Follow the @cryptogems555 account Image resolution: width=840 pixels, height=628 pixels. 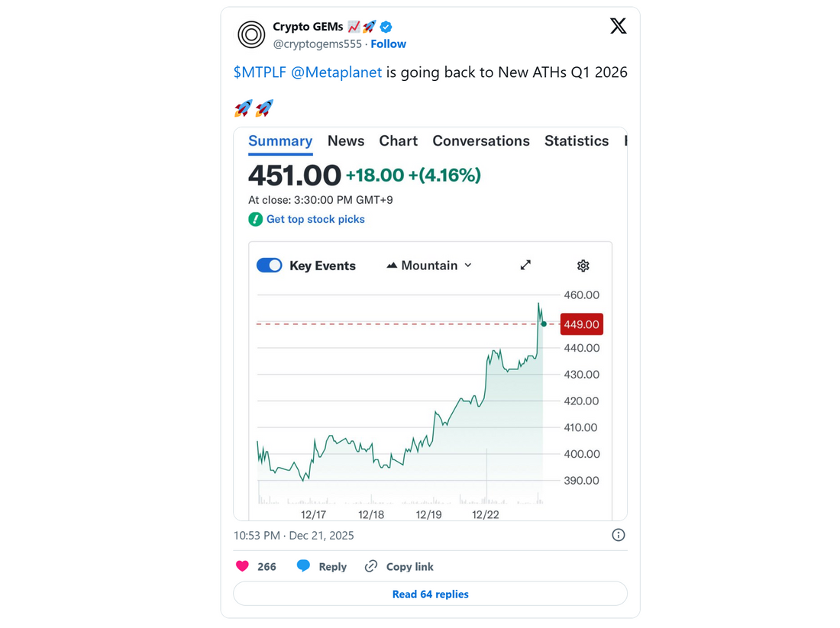388,43
